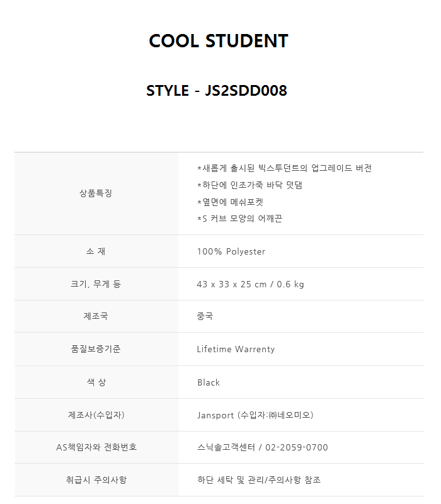441x504 pixels.
Task: Select the 옆면에 메쉬포켓 feature line
Action: pyautogui.click(x=230, y=202)
